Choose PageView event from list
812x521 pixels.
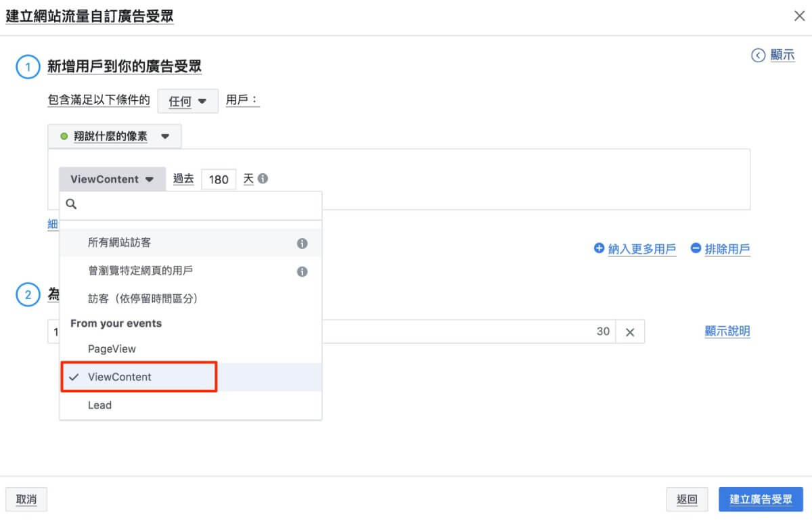(112, 349)
